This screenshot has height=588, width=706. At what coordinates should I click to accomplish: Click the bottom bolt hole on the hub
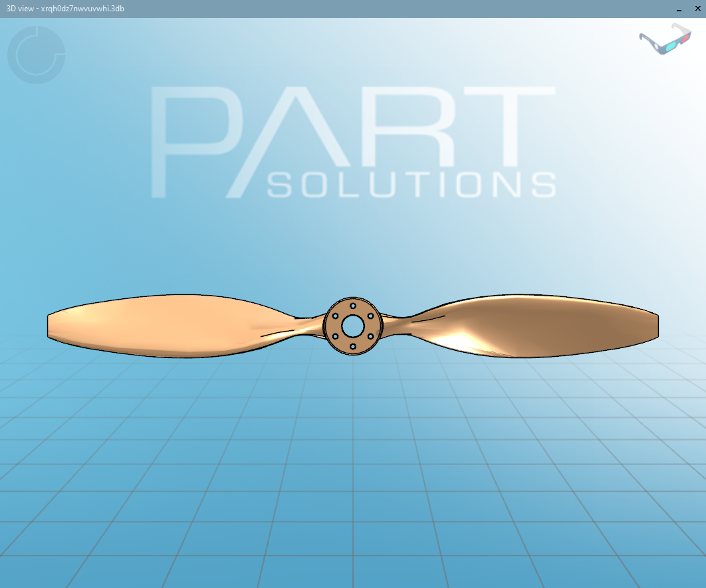(354, 346)
